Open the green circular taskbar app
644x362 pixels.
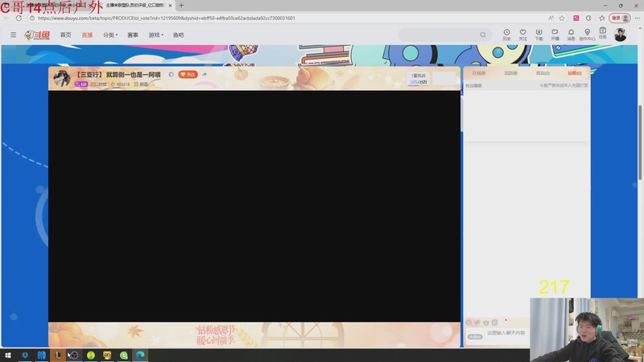point(124,355)
